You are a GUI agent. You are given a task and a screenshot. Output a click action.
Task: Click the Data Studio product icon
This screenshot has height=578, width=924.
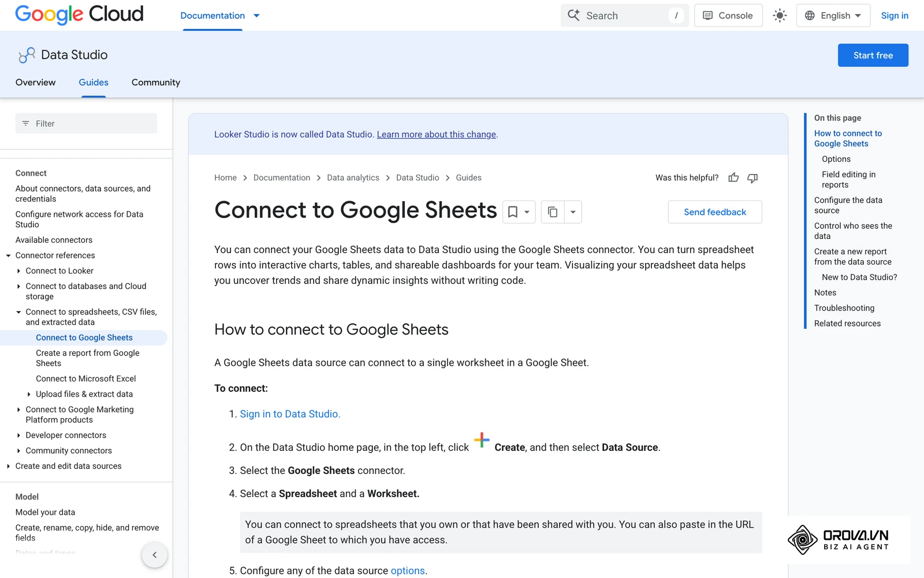[27, 55]
